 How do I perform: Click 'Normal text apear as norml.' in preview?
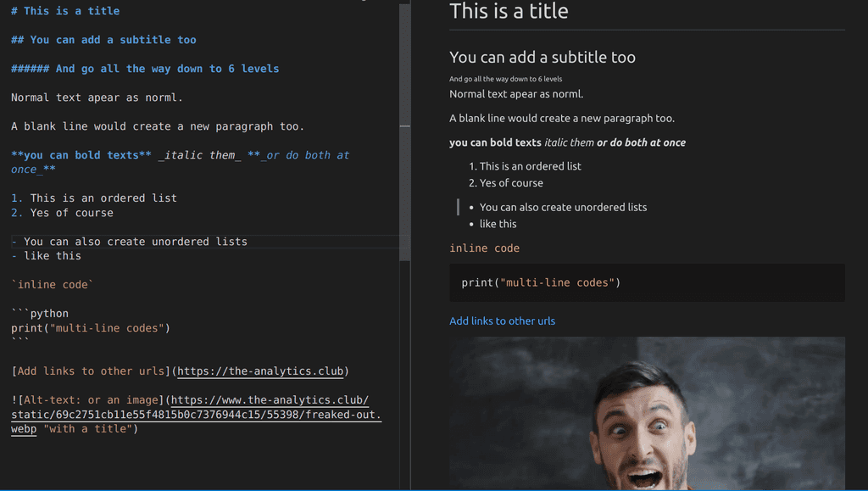[516, 94]
